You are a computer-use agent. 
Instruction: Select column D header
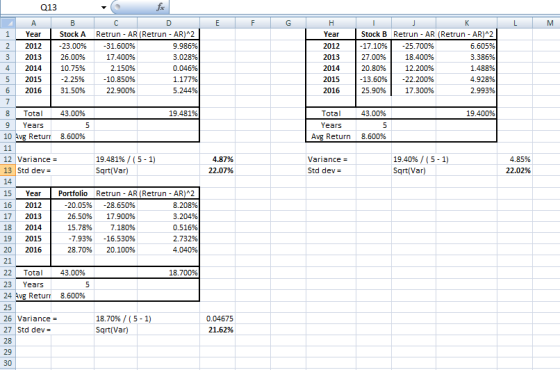tap(169, 23)
